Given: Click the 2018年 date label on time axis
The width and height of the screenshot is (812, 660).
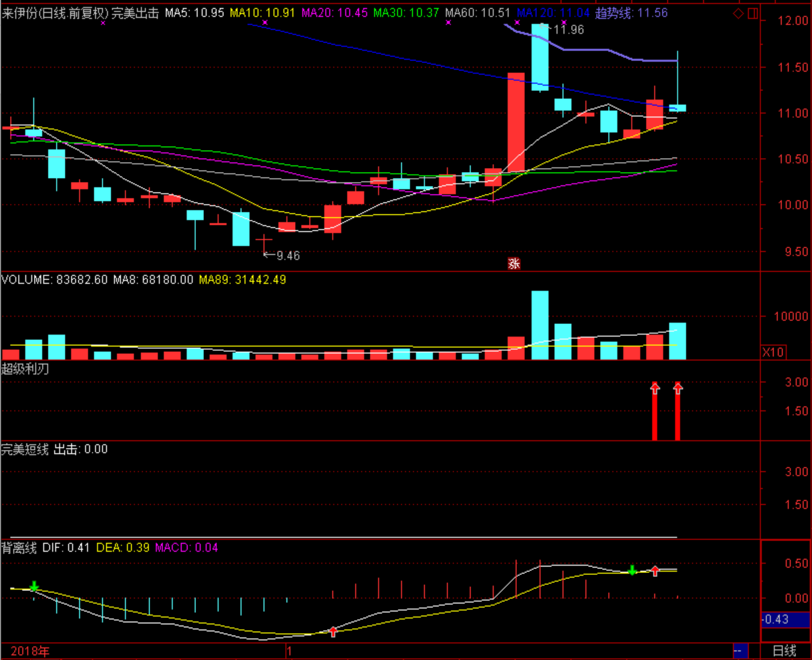Looking at the screenshot, I should 30,651.
